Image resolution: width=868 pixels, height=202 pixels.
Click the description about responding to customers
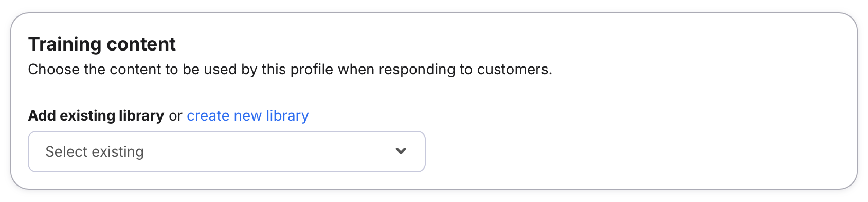click(x=290, y=69)
